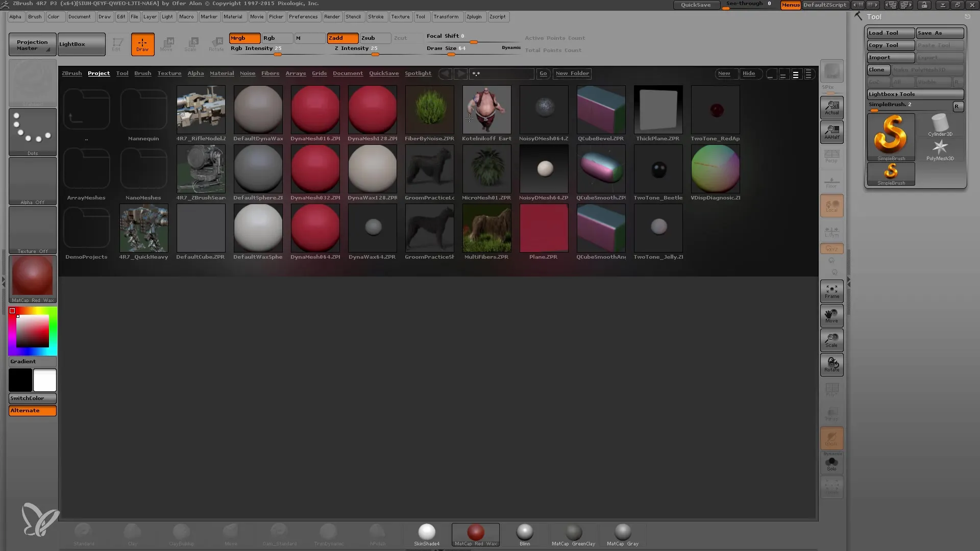Open the Dots stroke selector
Image resolution: width=980 pixels, height=551 pixels.
(x=33, y=132)
